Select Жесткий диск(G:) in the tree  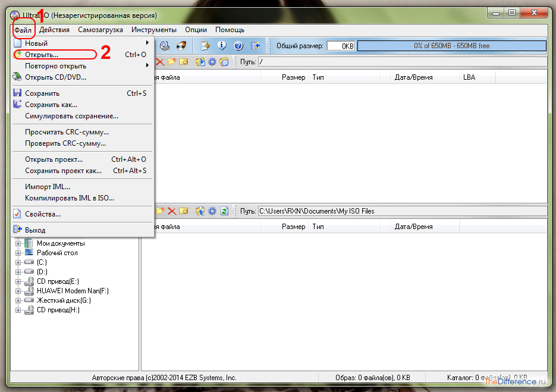(x=64, y=300)
